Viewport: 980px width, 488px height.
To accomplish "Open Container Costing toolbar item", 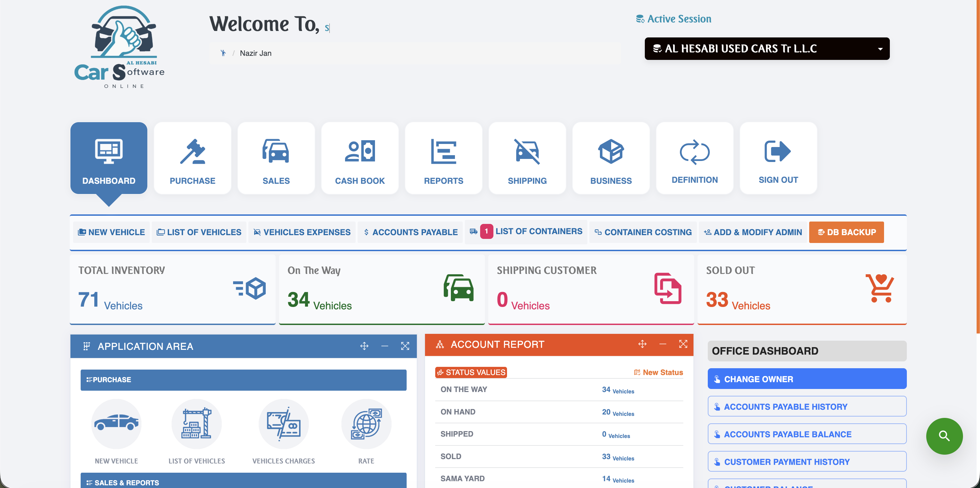I will pos(643,232).
